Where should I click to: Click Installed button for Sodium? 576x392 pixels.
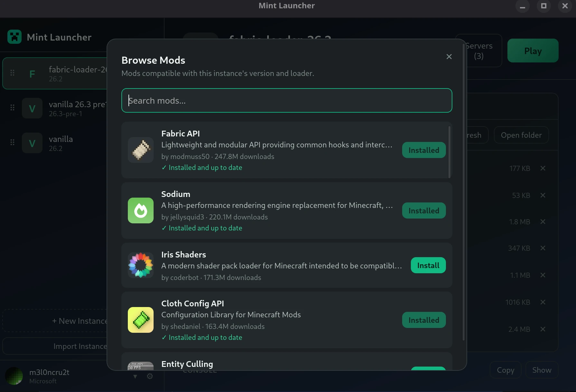424,210
